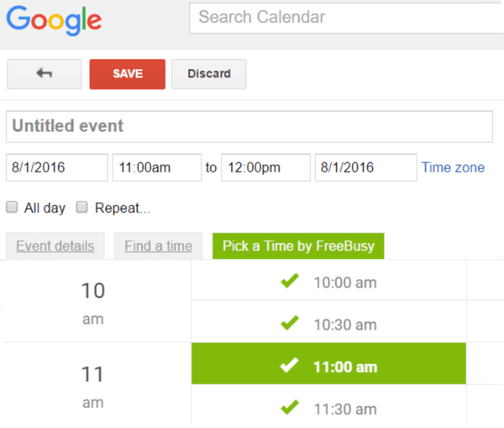Switch to the Find a time tab

click(x=158, y=246)
